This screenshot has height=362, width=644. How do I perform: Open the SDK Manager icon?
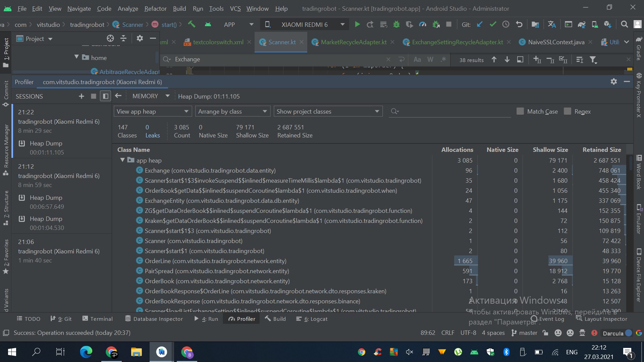coord(607,24)
